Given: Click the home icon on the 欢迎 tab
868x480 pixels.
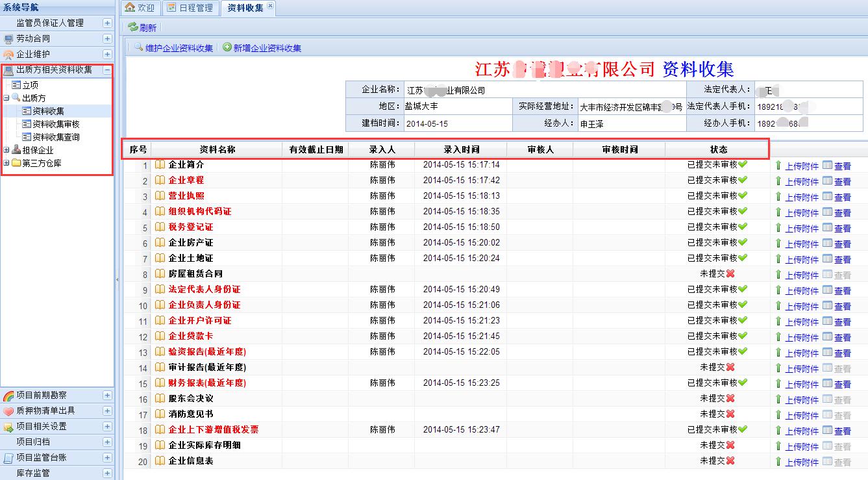Looking at the screenshot, I should pyautogui.click(x=130, y=8).
